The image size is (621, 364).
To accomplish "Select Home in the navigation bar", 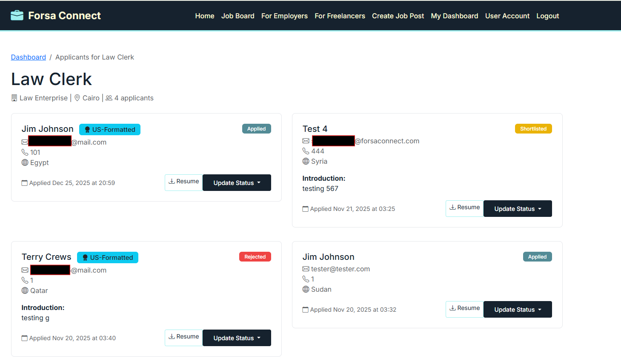I will pyautogui.click(x=205, y=16).
